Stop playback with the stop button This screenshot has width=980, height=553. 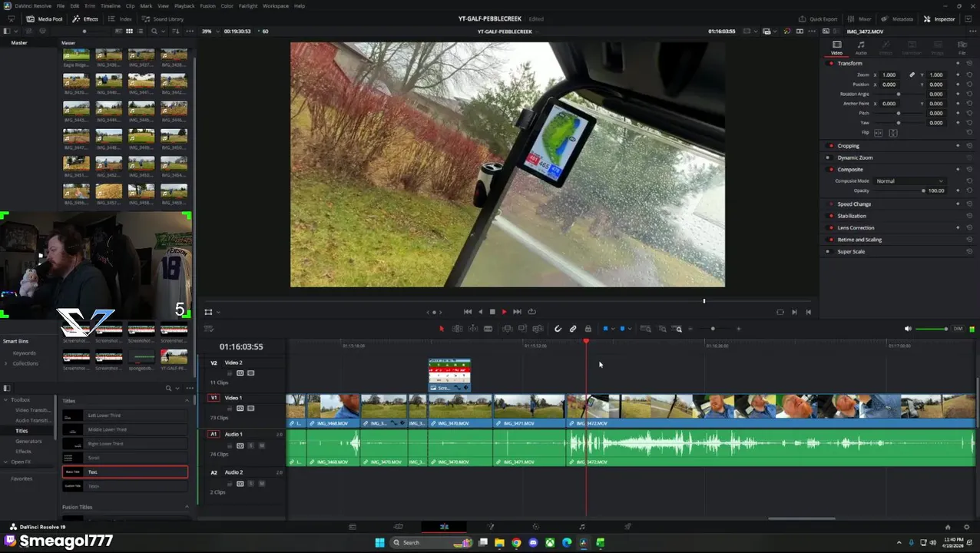point(492,312)
